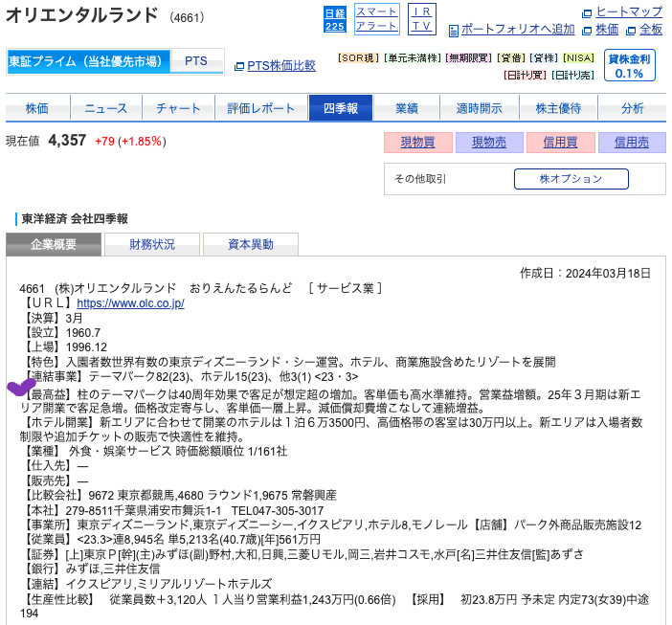Click the 【上場】 1996.12 row

(x=64, y=347)
